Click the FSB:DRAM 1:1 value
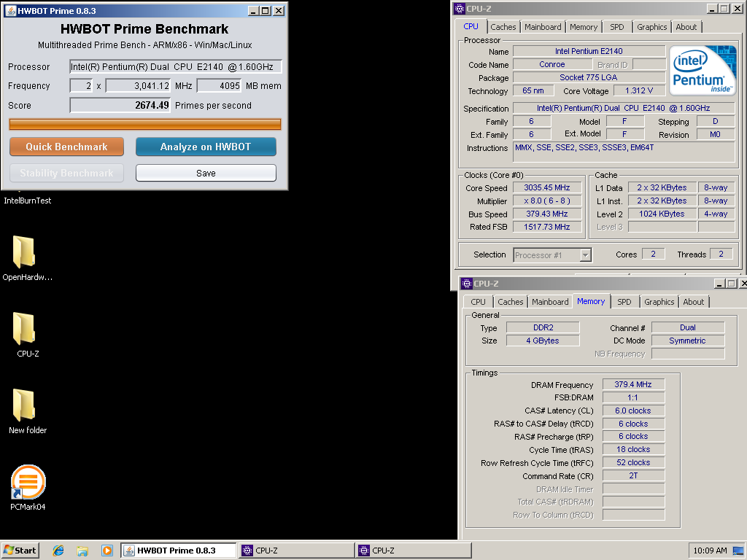The image size is (747, 560). 633,397
